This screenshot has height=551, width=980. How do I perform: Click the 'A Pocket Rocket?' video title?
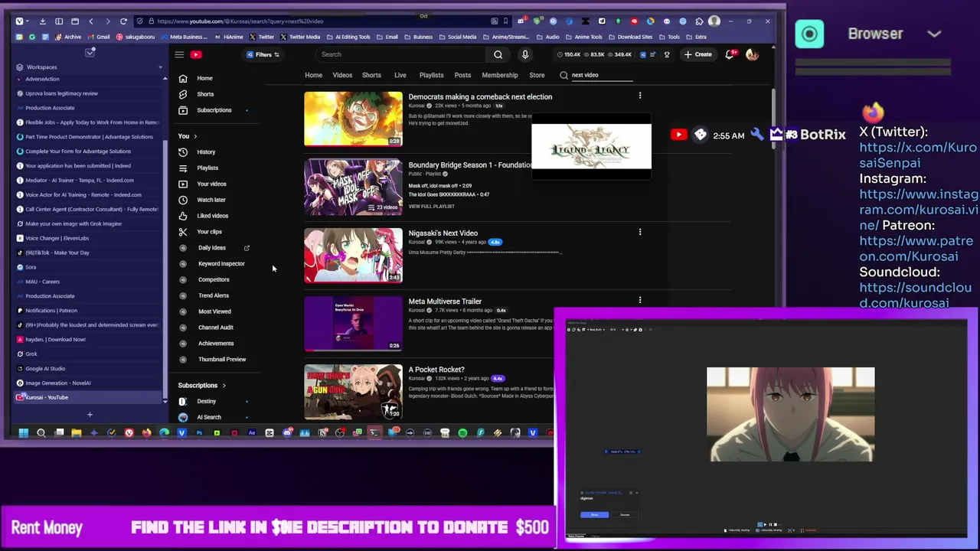pos(436,370)
